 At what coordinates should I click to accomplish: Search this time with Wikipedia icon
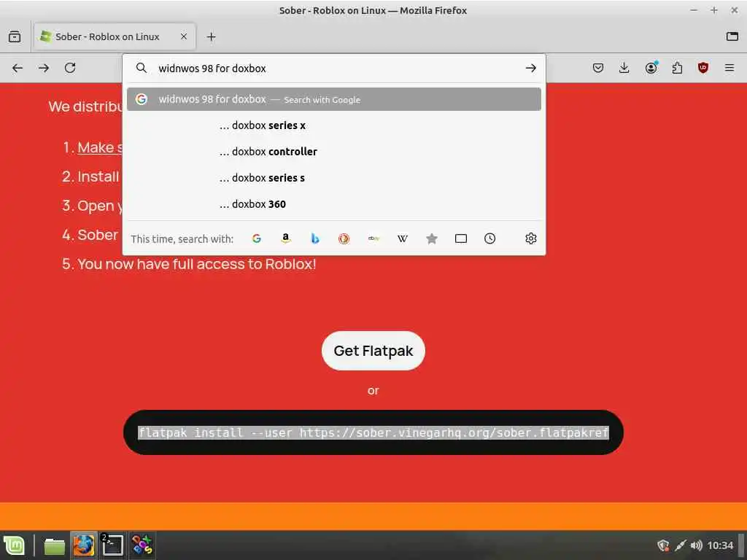(x=403, y=238)
